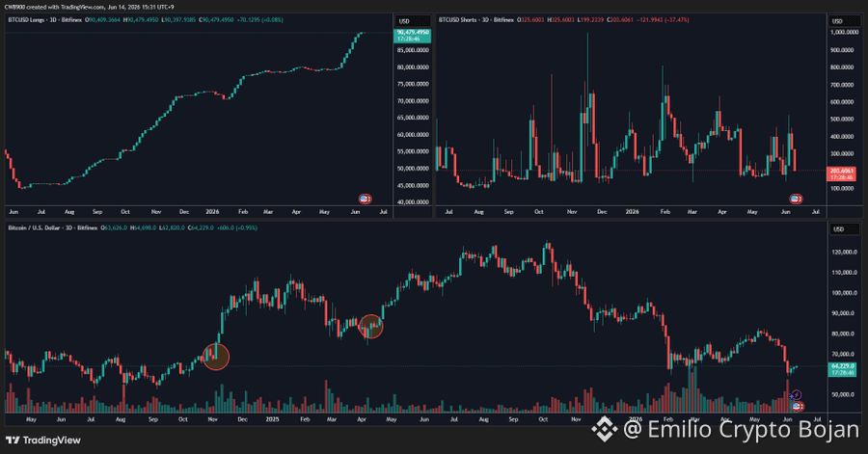Viewport: 868px width, 454px height.
Task: Click the +70.1295 (+0.08%) change in Longs legend
Action: (x=259, y=20)
